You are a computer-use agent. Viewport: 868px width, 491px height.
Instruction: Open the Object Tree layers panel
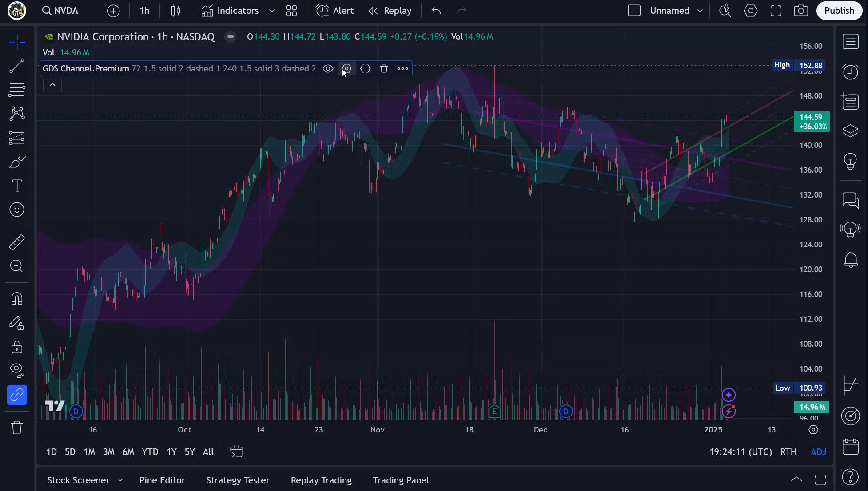tap(850, 131)
